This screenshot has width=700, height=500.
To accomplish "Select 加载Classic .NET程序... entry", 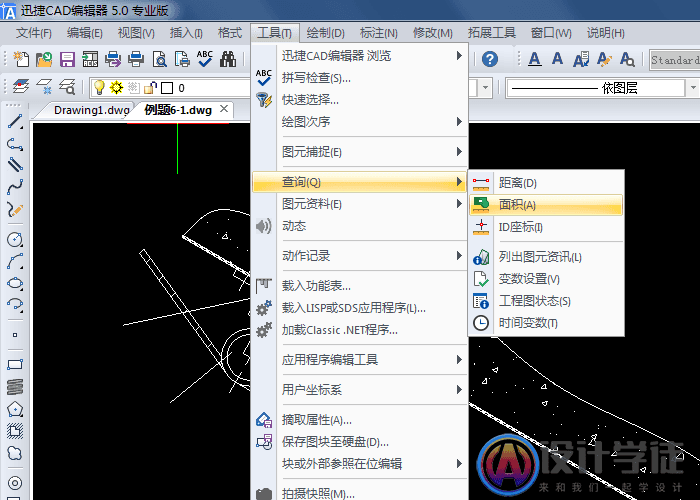I will [359, 330].
